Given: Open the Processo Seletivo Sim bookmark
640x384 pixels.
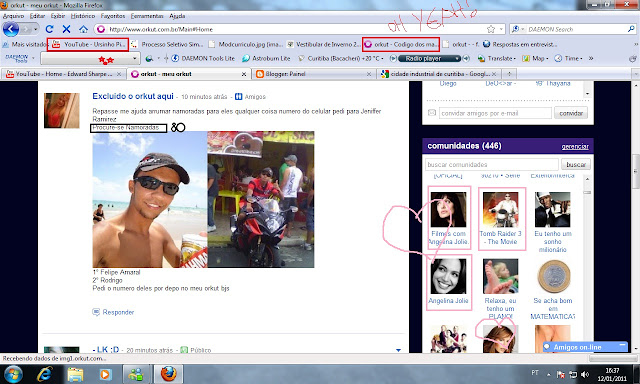Looking at the screenshot, I should pyautogui.click(x=167, y=44).
